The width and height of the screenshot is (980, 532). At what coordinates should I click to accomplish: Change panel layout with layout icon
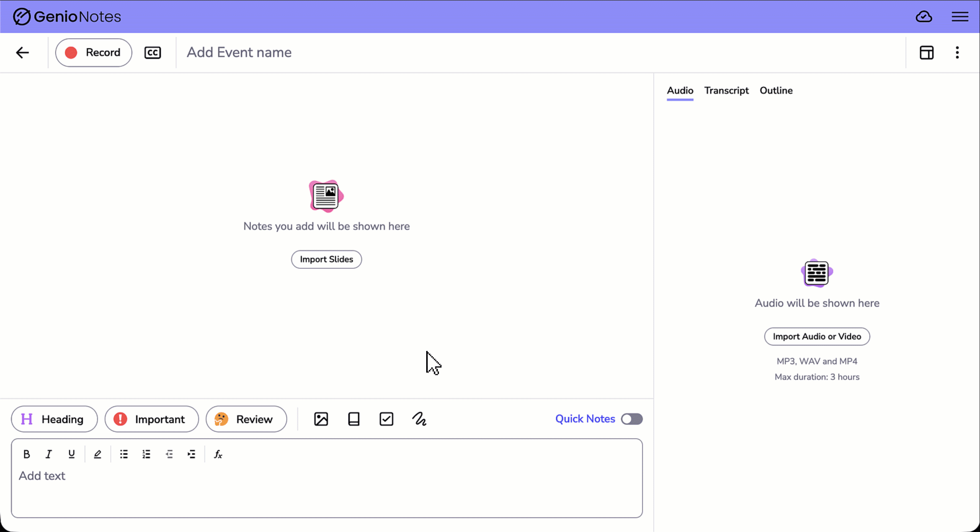coord(927,53)
